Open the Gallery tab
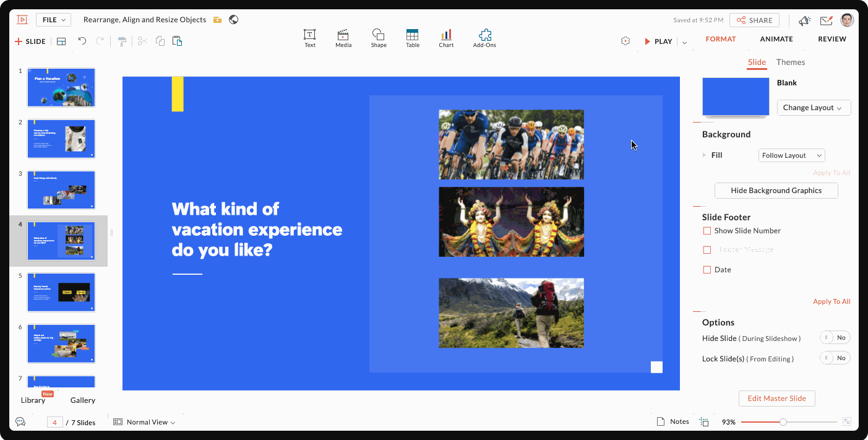Viewport: 868px width, 440px height. [x=83, y=400]
